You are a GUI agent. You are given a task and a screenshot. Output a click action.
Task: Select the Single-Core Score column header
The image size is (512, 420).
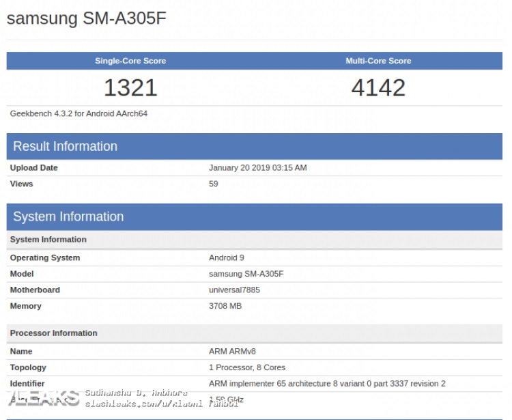click(x=130, y=61)
